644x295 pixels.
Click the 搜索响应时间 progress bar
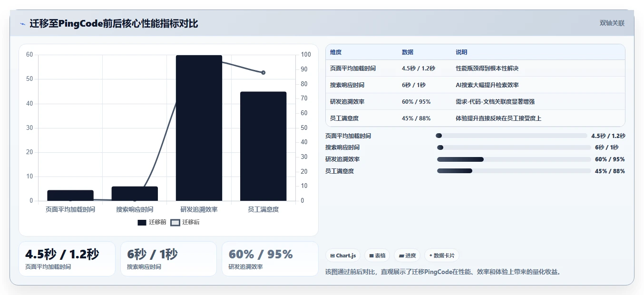pyautogui.click(x=514, y=147)
